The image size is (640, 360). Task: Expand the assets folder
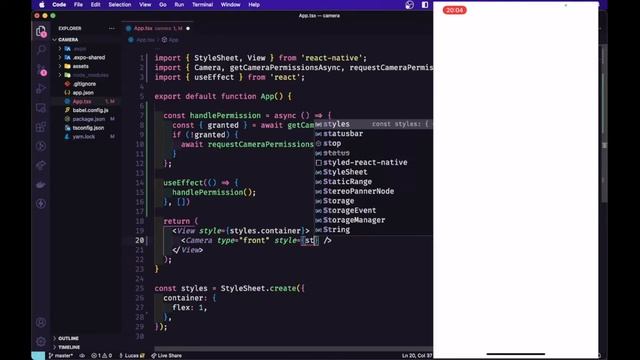[x=77, y=66]
